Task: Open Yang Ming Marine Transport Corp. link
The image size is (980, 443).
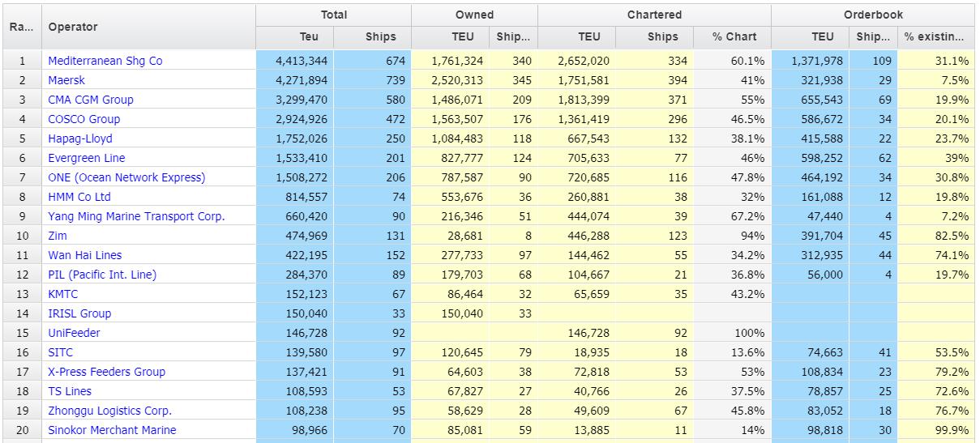Action: pos(136,216)
